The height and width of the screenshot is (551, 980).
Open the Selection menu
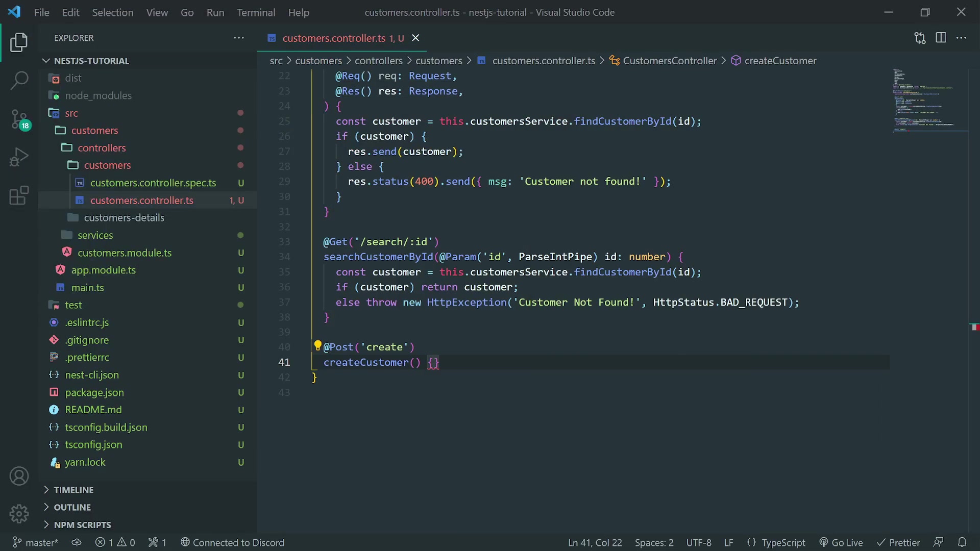[113, 12]
